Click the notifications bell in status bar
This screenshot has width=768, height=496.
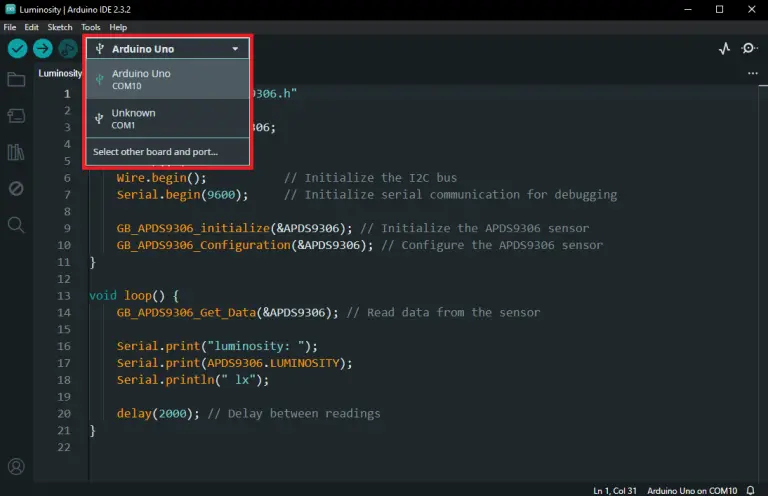tap(750, 490)
